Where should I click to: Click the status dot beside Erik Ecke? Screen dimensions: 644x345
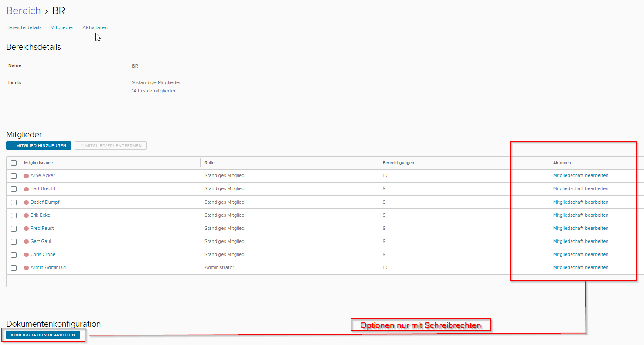[x=26, y=215]
